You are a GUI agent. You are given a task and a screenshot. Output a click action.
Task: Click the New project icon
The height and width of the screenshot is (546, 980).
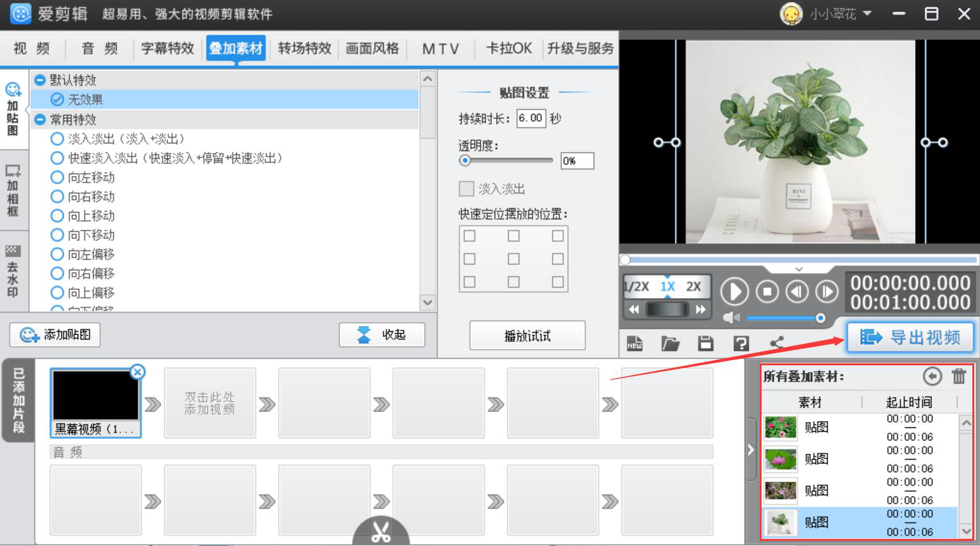[x=635, y=343]
